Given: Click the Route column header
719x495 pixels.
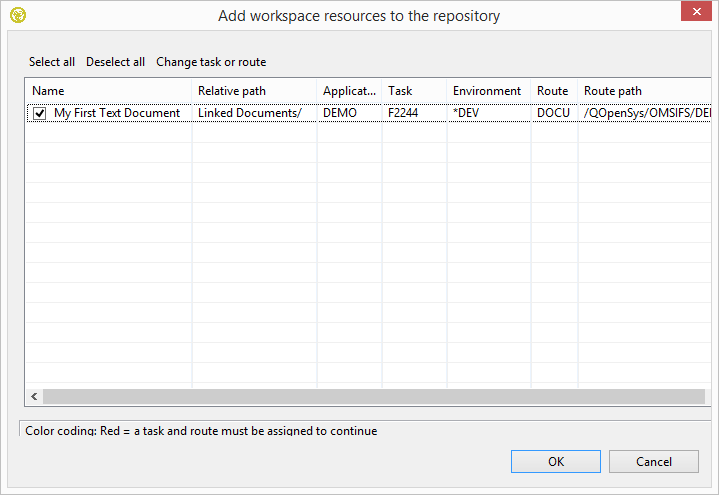Looking at the screenshot, I should (x=553, y=91).
